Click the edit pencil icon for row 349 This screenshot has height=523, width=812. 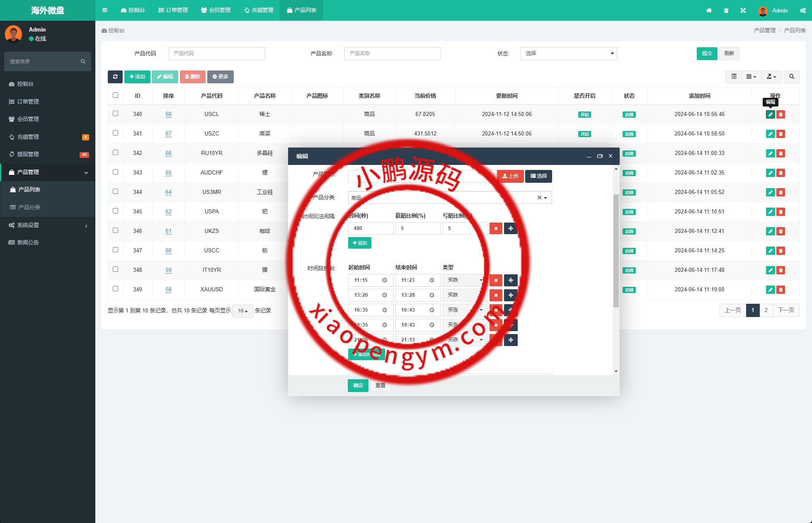coord(770,290)
